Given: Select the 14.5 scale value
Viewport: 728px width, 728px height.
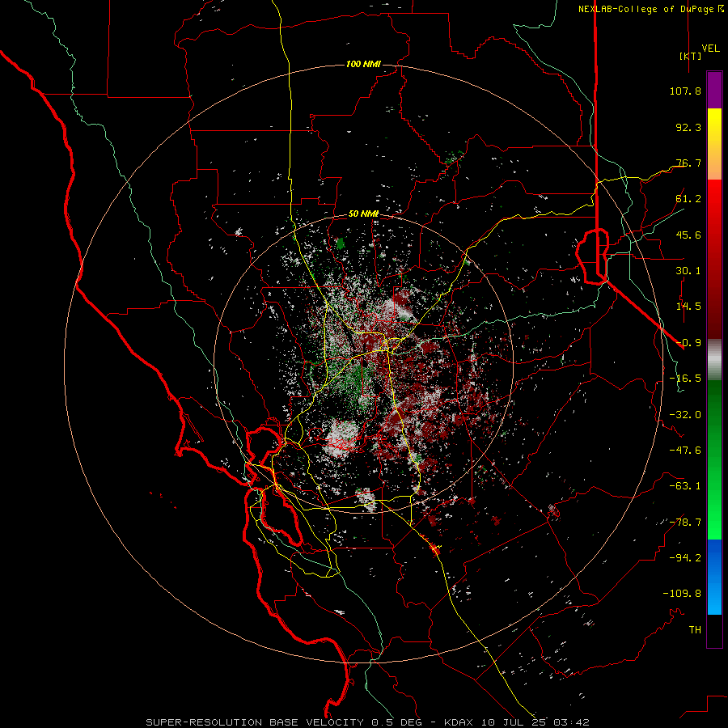Looking at the screenshot, I should [688, 307].
